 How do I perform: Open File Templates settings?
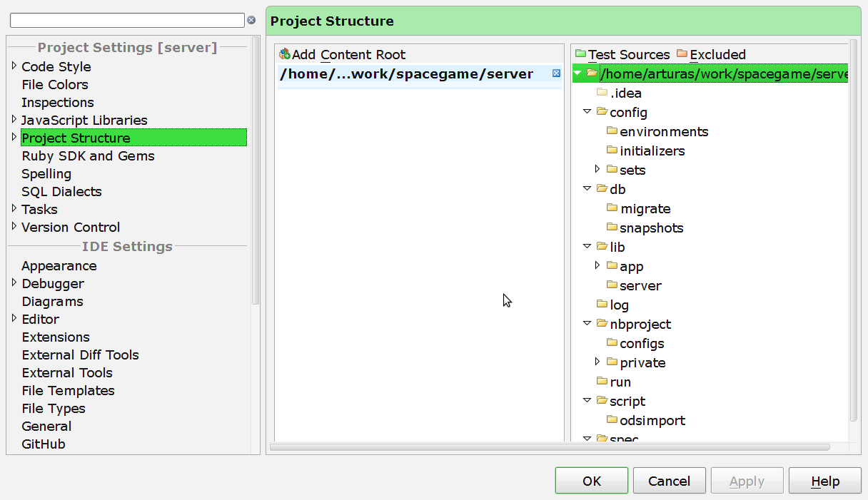tap(68, 390)
